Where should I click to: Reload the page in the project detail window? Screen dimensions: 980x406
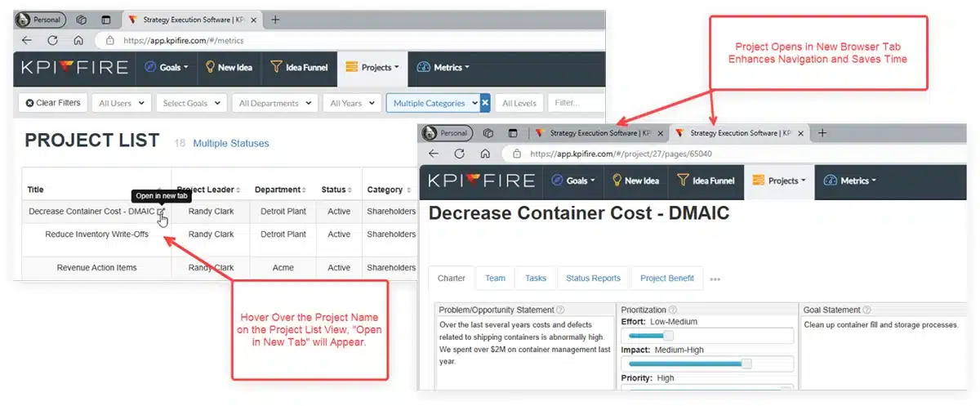pyautogui.click(x=460, y=154)
